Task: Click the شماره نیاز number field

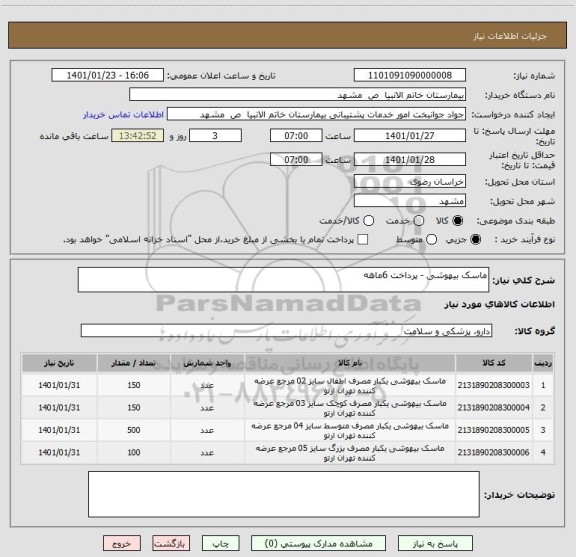Action: pos(410,75)
